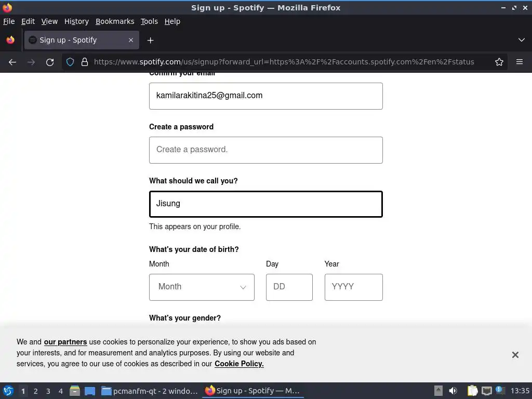
Task: Open the clipboard manager tray icon
Action: 472,391
